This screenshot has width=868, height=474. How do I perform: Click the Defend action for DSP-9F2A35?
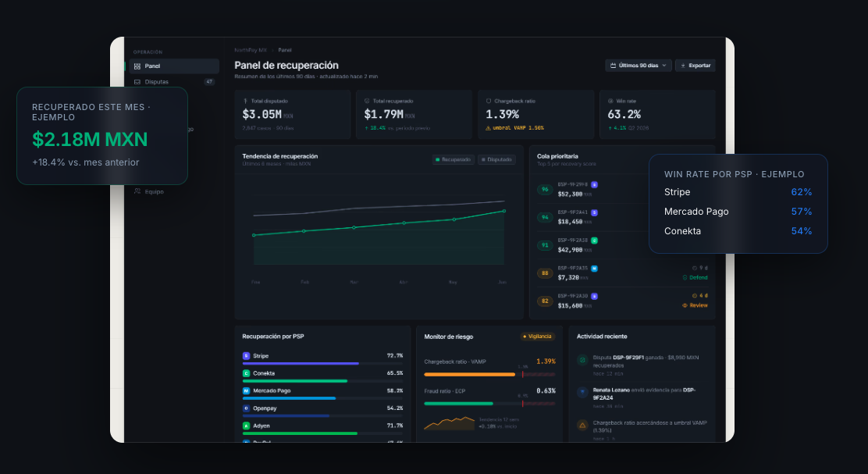(695, 277)
